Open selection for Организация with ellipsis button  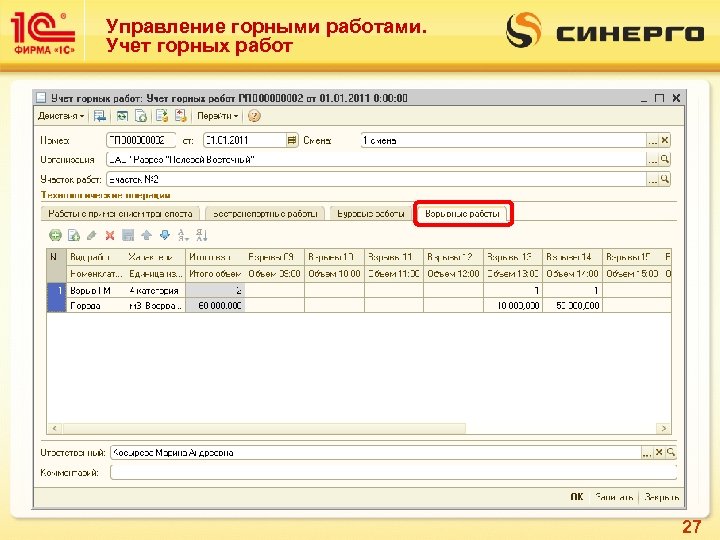pos(652,160)
